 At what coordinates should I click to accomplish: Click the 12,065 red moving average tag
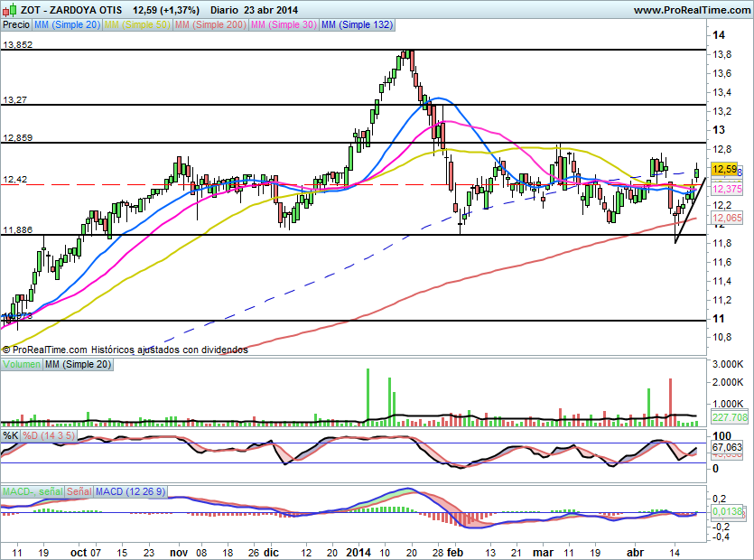[x=727, y=218]
